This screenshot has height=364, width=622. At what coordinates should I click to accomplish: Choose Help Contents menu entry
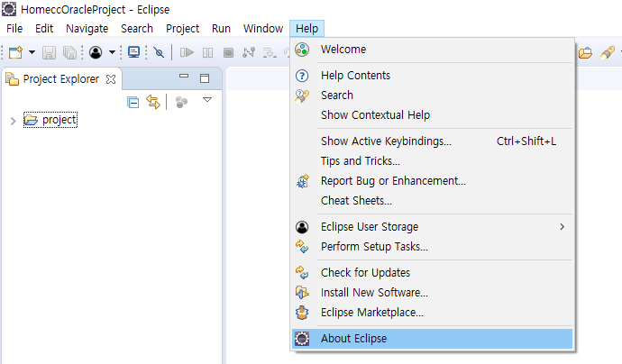(432, 76)
